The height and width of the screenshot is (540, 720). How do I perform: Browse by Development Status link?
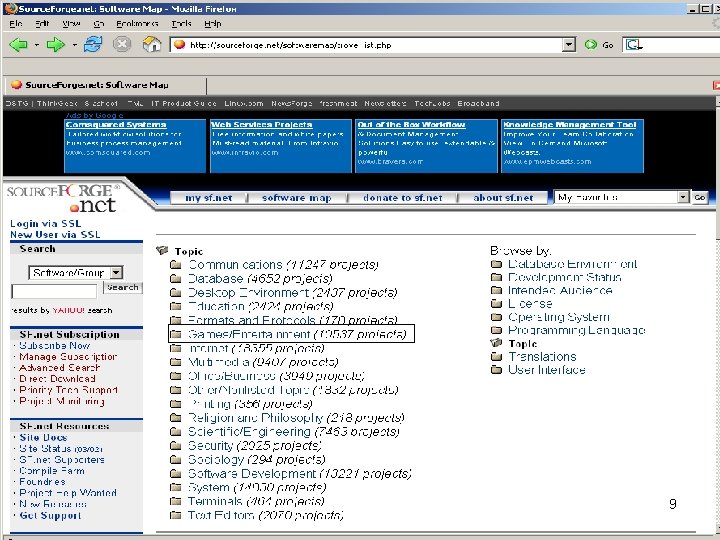pos(564,277)
